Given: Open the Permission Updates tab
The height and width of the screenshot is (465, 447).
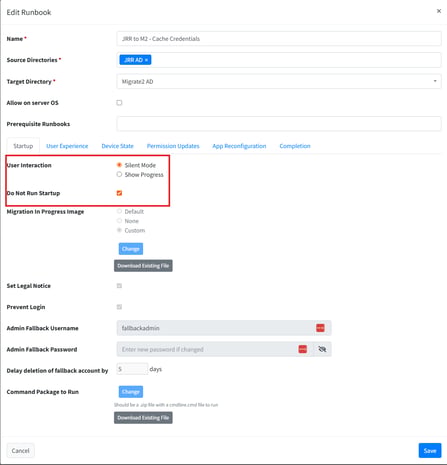Looking at the screenshot, I should click(173, 146).
